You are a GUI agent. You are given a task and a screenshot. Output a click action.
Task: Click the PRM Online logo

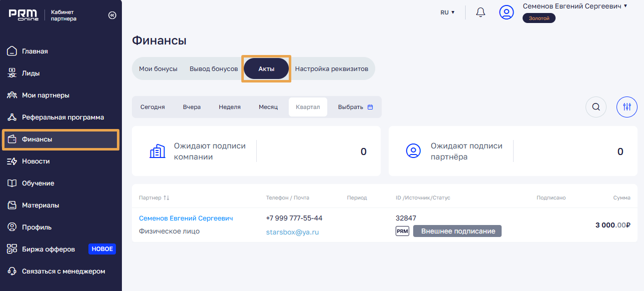[x=23, y=15]
